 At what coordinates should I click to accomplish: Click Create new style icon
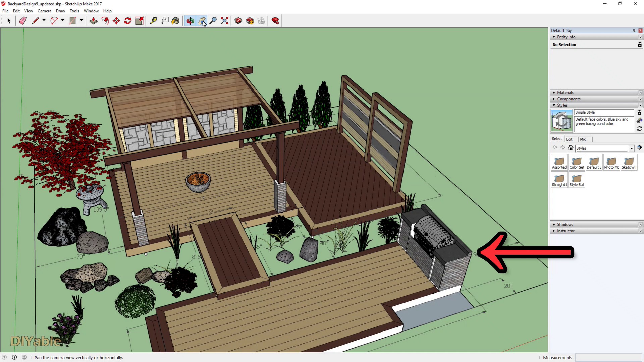(x=639, y=121)
